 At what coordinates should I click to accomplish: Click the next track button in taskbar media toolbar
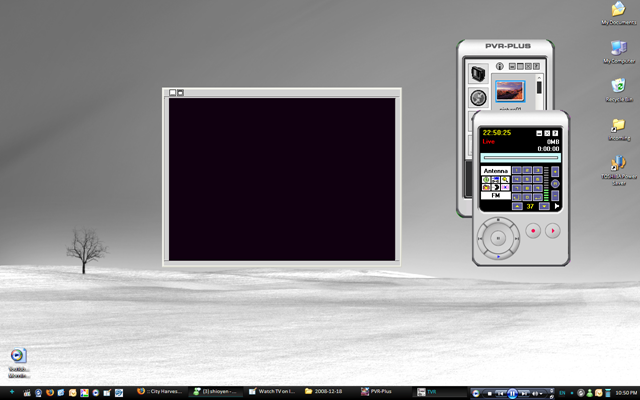(524, 393)
